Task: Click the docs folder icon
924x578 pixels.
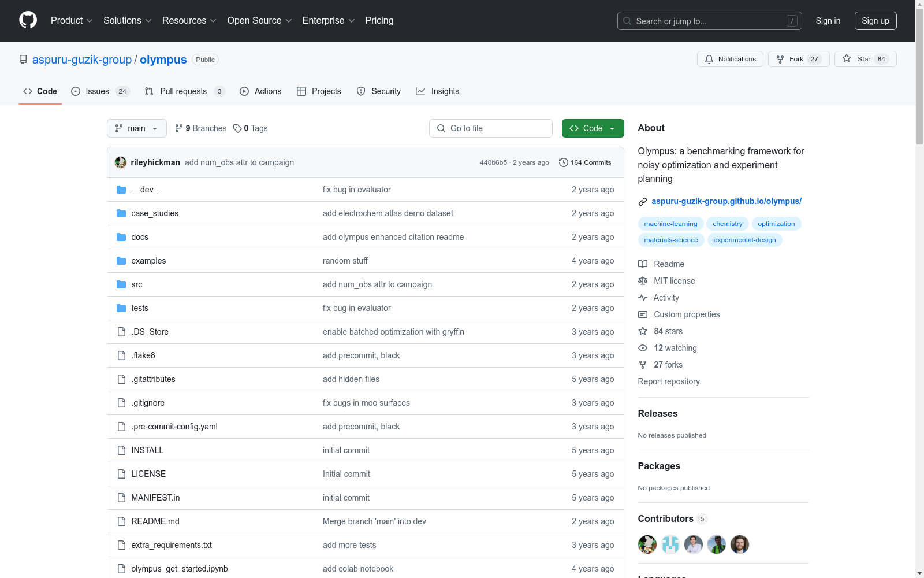Action: pyautogui.click(x=121, y=237)
